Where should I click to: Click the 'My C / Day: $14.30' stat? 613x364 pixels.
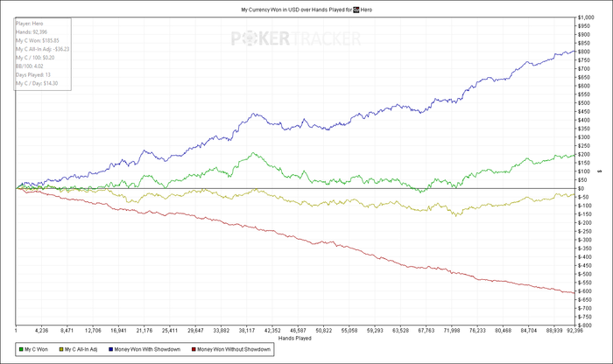(x=37, y=84)
